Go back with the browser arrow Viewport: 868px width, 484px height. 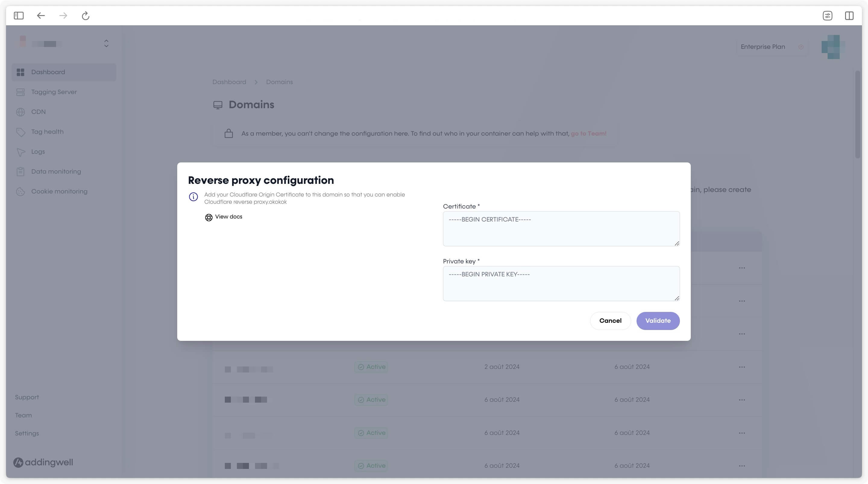click(41, 15)
